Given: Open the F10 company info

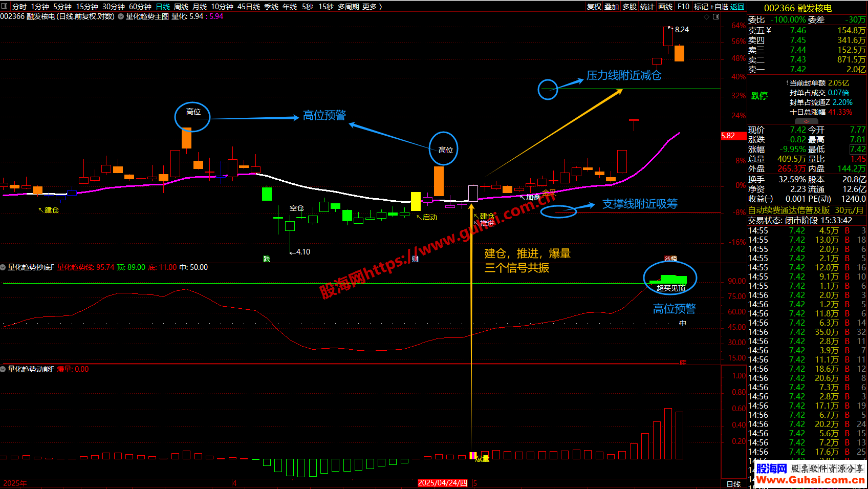Looking at the screenshot, I should 683,7.
